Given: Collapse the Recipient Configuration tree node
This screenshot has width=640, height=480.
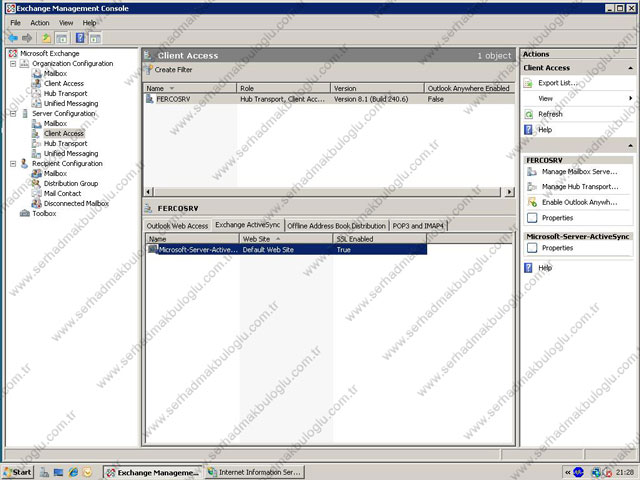Looking at the screenshot, I should point(13,164).
